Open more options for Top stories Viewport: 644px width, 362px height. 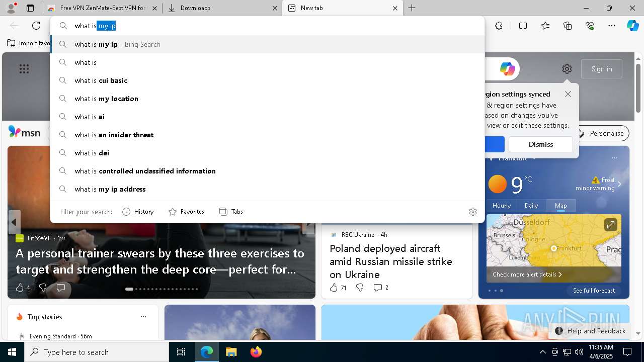[143, 317]
